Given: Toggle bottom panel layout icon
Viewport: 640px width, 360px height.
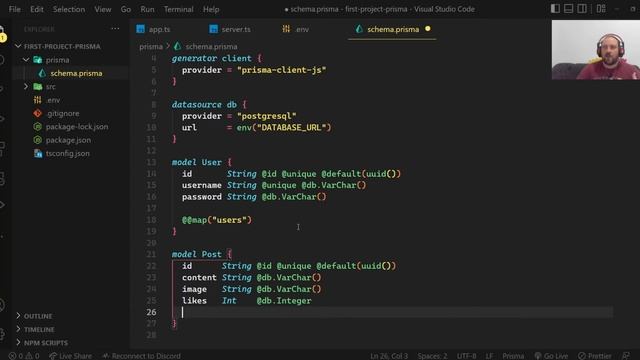Looking at the screenshot, I should pos(568,9).
